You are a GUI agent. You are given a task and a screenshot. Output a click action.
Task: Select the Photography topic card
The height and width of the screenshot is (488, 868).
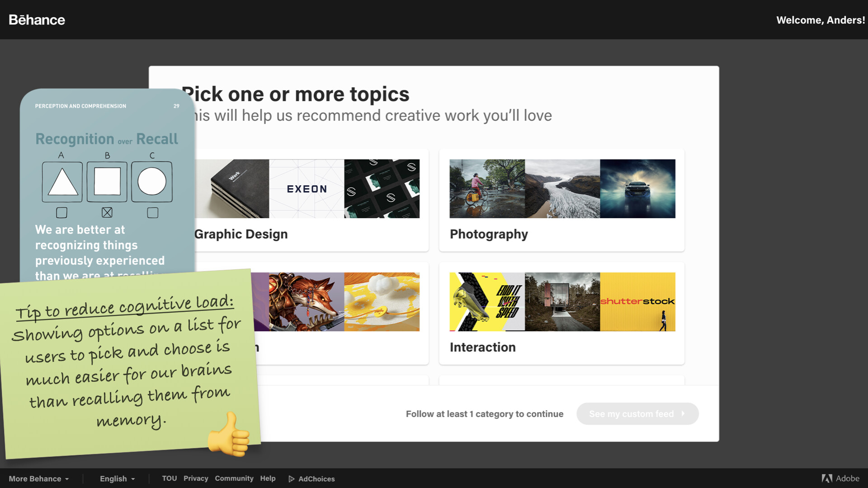click(x=561, y=200)
